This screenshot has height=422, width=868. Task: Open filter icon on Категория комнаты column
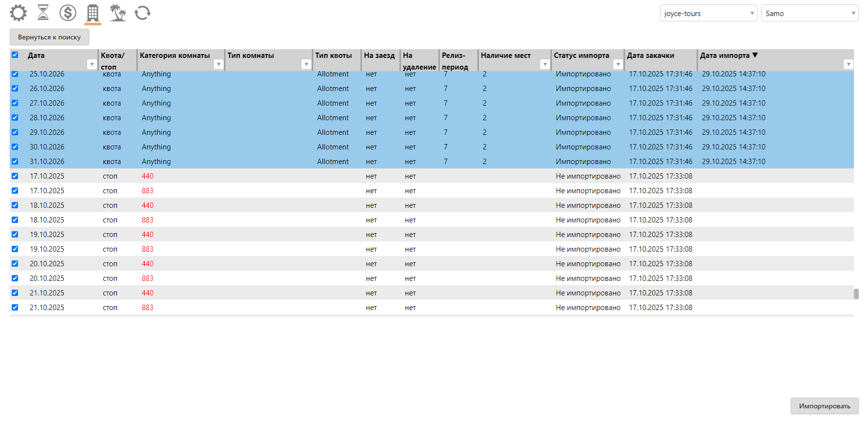(x=219, y=64)
